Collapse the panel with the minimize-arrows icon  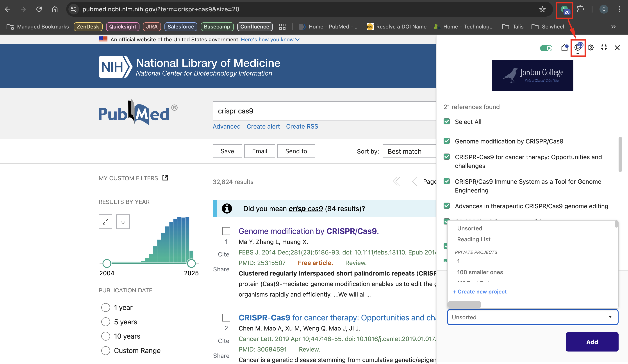(x=604, y=48)
